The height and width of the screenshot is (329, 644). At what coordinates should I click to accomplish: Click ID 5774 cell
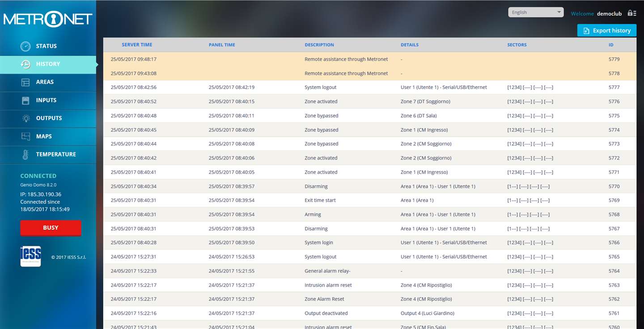614,130
